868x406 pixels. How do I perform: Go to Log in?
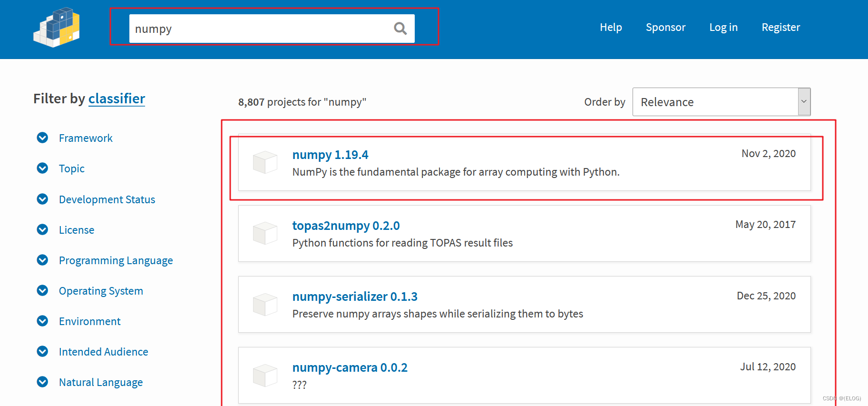723,27
